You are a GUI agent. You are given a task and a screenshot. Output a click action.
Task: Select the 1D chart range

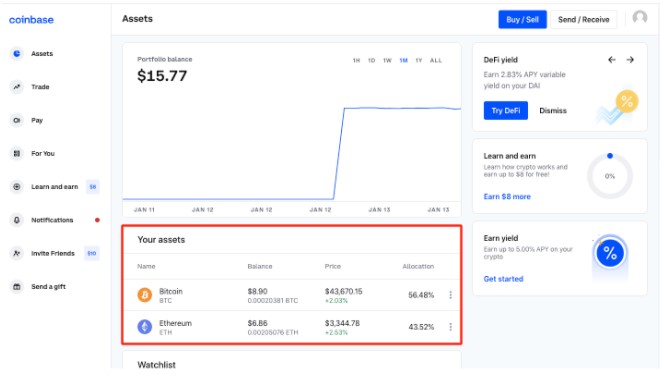coord(372,61)
